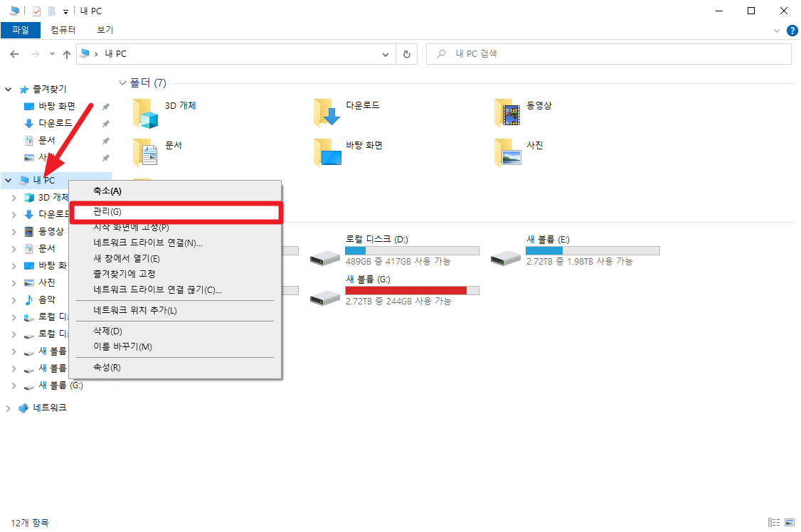Expand the 즐겨찾기 section chevron
The height and width of the screenshot is (532, 801).
pyautogui.click(x=7, y=88)
